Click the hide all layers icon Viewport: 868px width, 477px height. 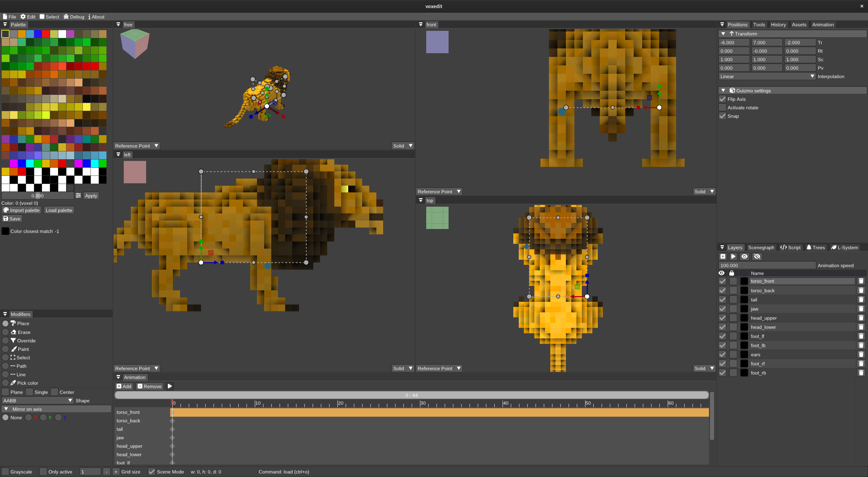coord(757,256)
